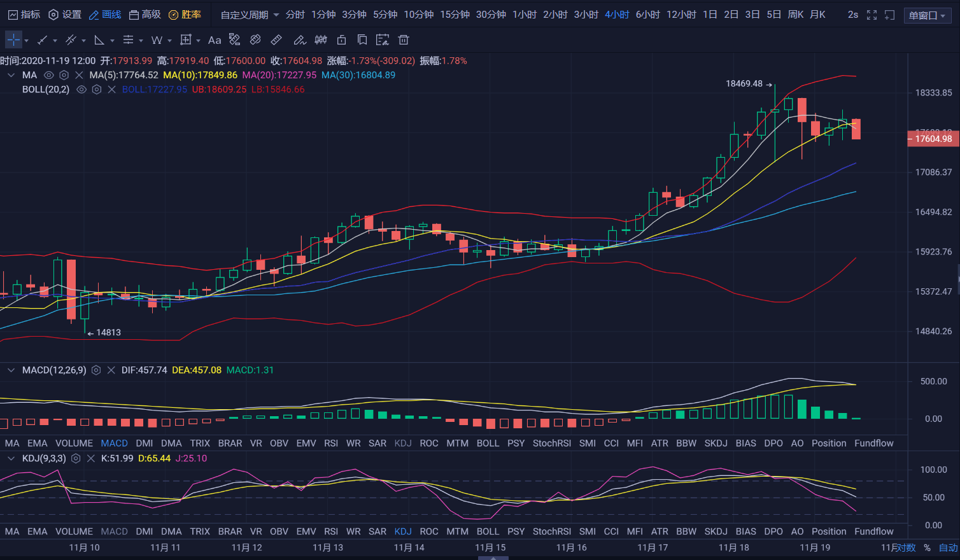Click the padlock icon to lock drawings
Viewport: 960px width, 560px height.
tap(341, 40)
